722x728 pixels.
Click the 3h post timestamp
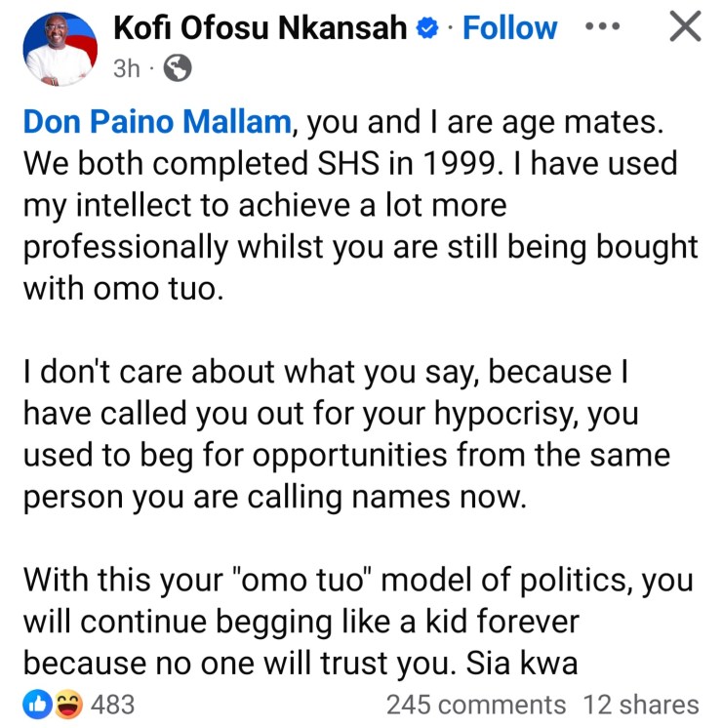click(126, 67)
